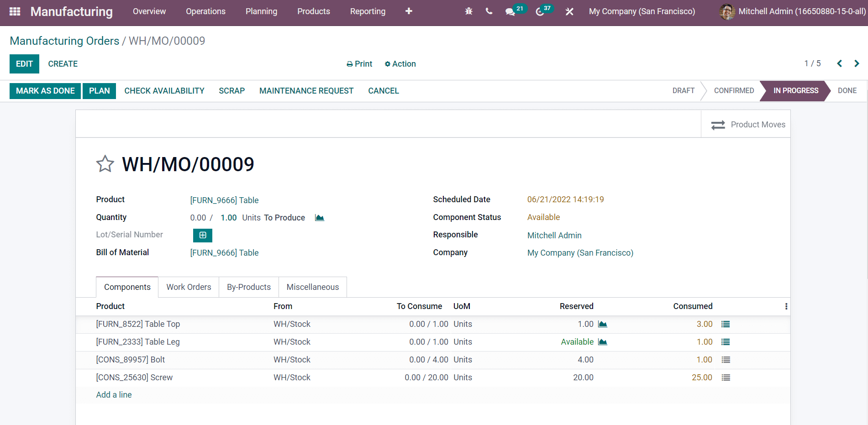Open My Company (San Francisco) switcher

click(642, 11)
